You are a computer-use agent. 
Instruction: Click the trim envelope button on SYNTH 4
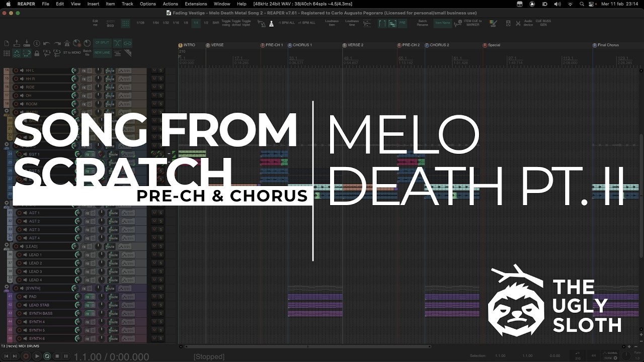pos(128,322)
